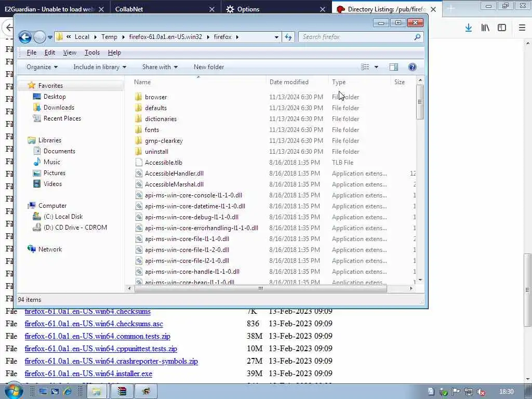Click the search magnifier icon in Explorer
The height and width of the screenshot is (399, 532).
click(x=417, y=37)
